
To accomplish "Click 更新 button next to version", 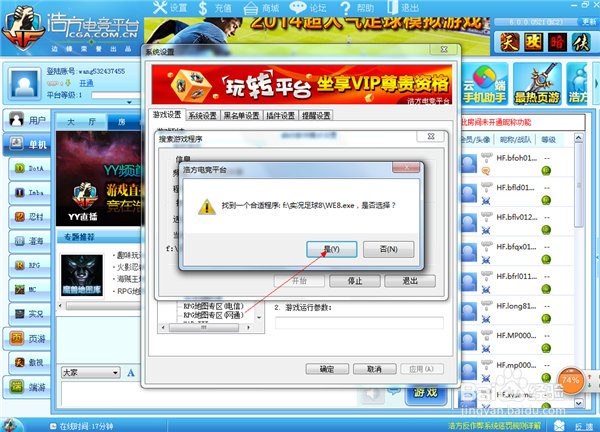I will click(589, 22).
